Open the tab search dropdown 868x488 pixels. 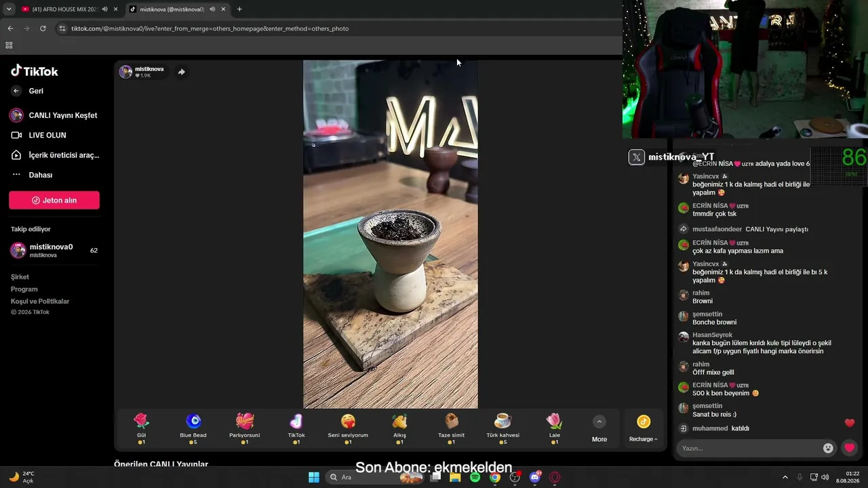(x=8, y=9)
